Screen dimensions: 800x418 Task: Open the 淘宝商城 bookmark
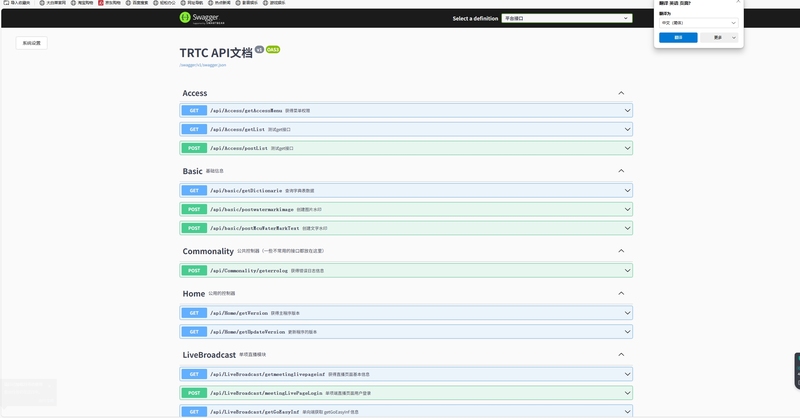pos(82,3)
